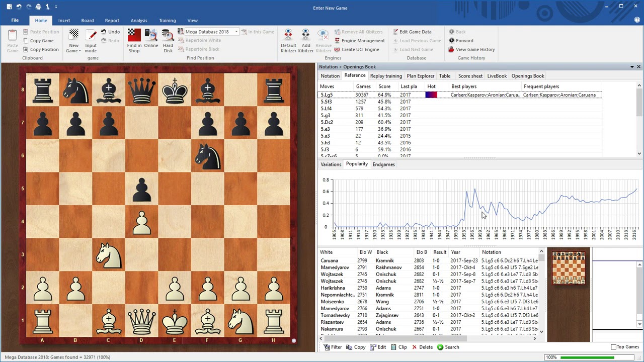Image resolution: width=644 pixels, height=362 pixels.
Task: Open the notation pane dropdown arrow
Action: tap(632, 67)
